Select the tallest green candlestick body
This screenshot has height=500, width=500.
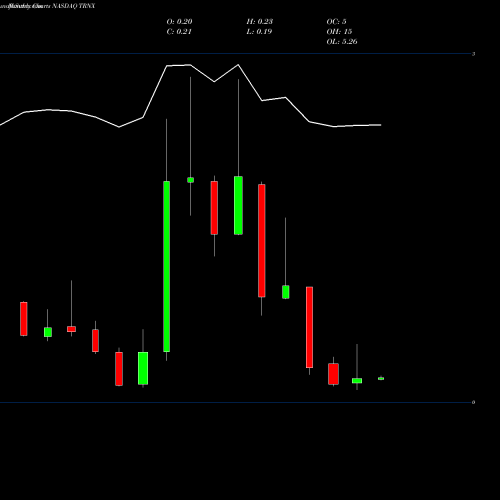tap(166, 266)
